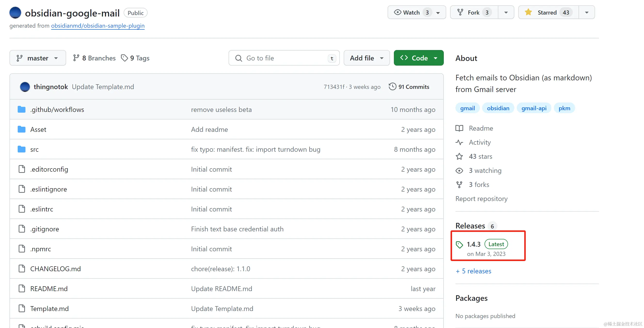This screenshot has width=644, height=328.
Task: Click the release tag icon for 1.4.3
Action: click(x=459, y=245)
